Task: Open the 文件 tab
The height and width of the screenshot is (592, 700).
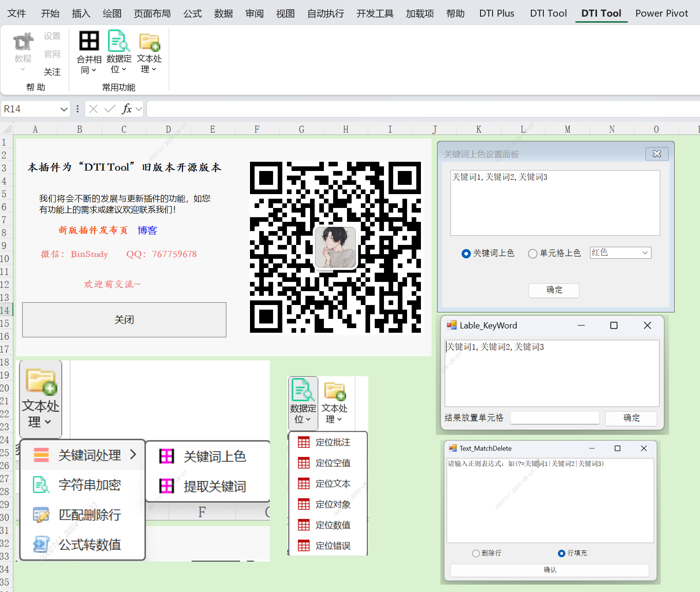Action: pyautogui.click(x=17, y=13)
